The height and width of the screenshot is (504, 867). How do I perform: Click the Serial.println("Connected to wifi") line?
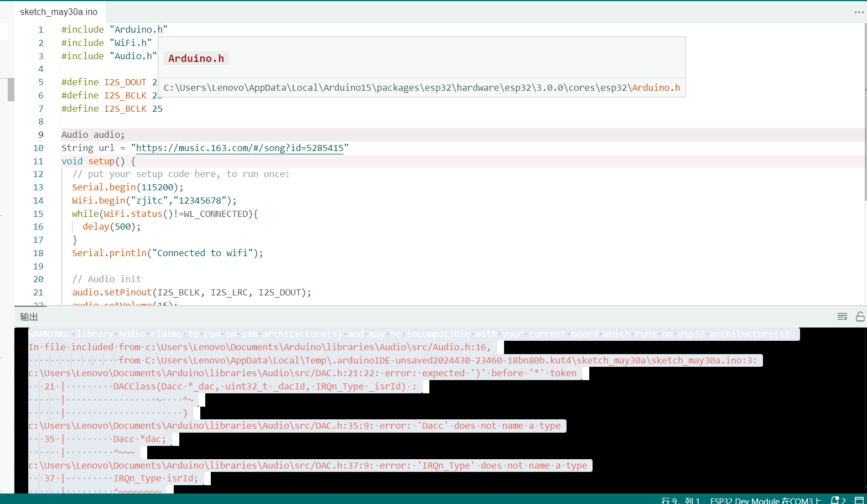(x=168, y=253)
